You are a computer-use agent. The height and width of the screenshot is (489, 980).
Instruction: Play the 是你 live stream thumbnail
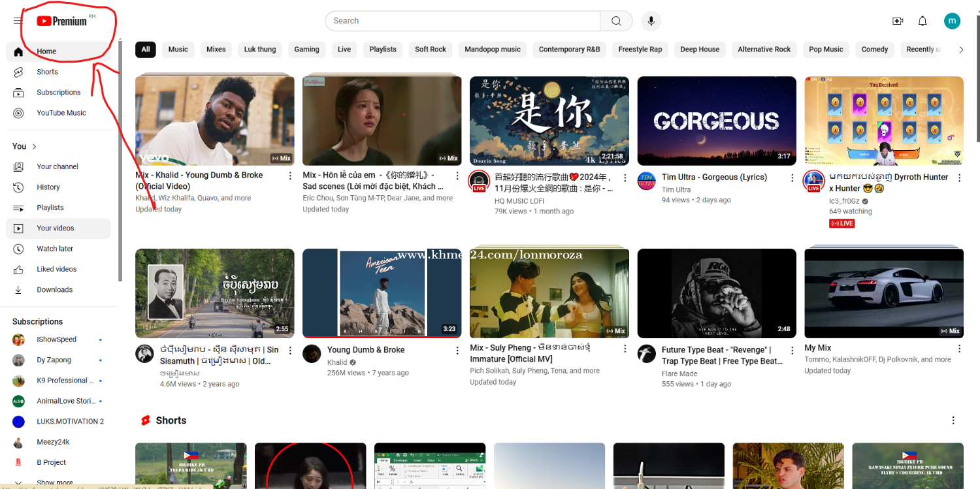click(x=549, y=121)
